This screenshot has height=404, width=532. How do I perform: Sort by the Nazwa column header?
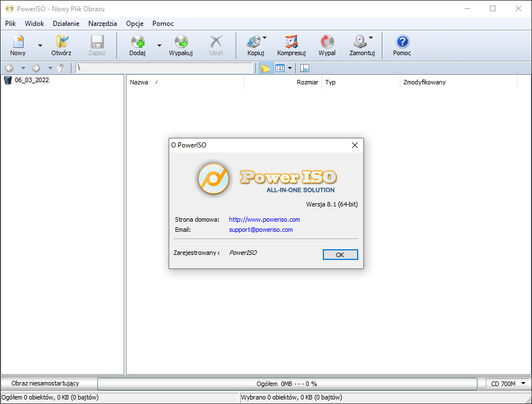(185, 82)
